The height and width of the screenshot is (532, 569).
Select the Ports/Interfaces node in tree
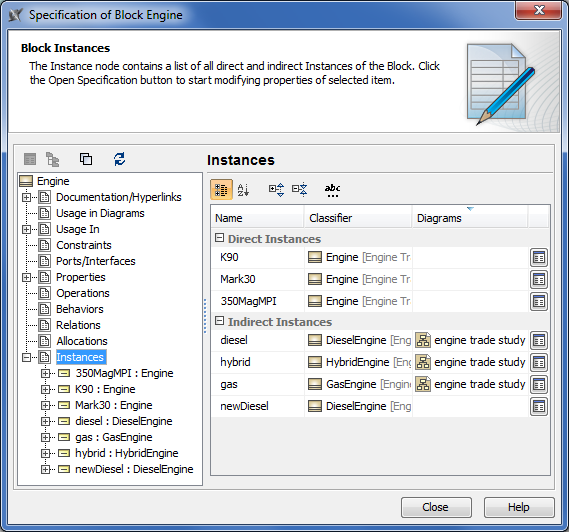click(96, 261)
